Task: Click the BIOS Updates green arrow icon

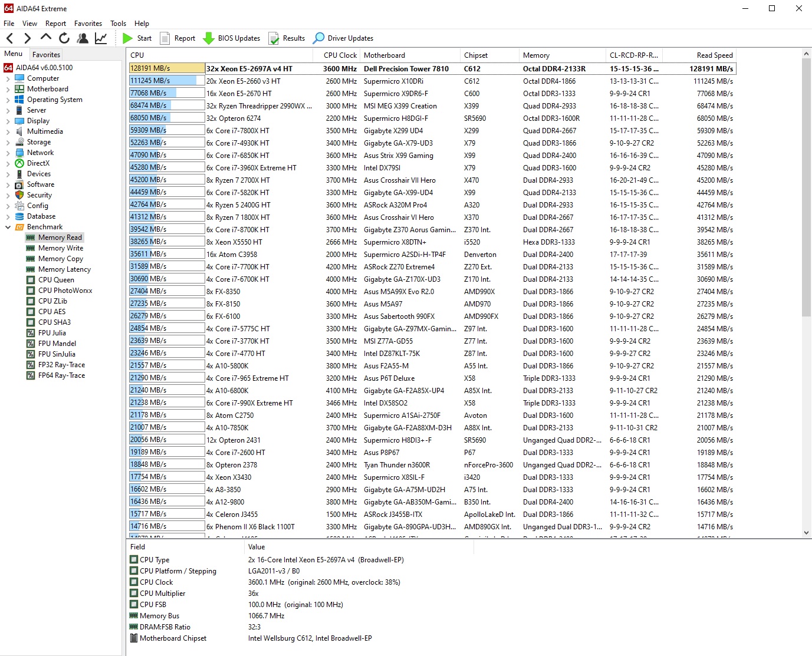Action: click(x=209, y=38)
